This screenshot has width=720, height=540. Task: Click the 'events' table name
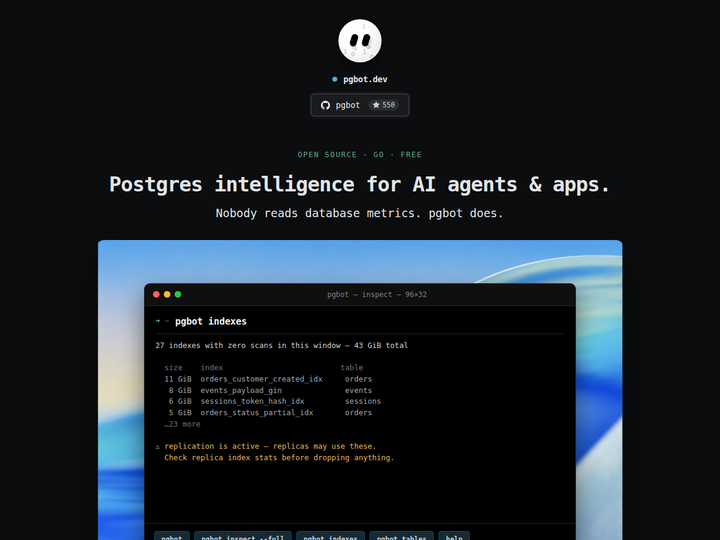click(358, 390)
